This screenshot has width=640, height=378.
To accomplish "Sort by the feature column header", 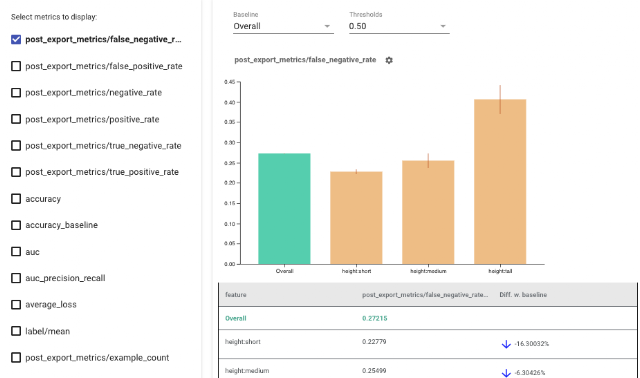I will click(236, 295).
